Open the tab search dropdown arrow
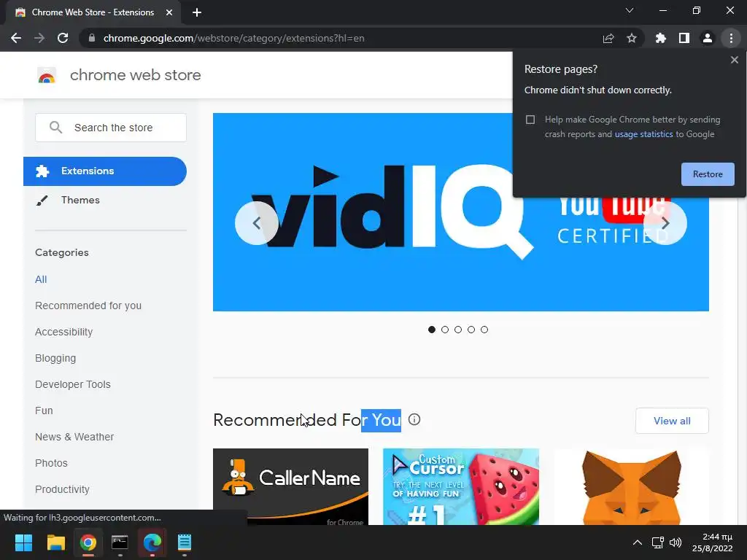747x560 pixels. click(630, 10)
